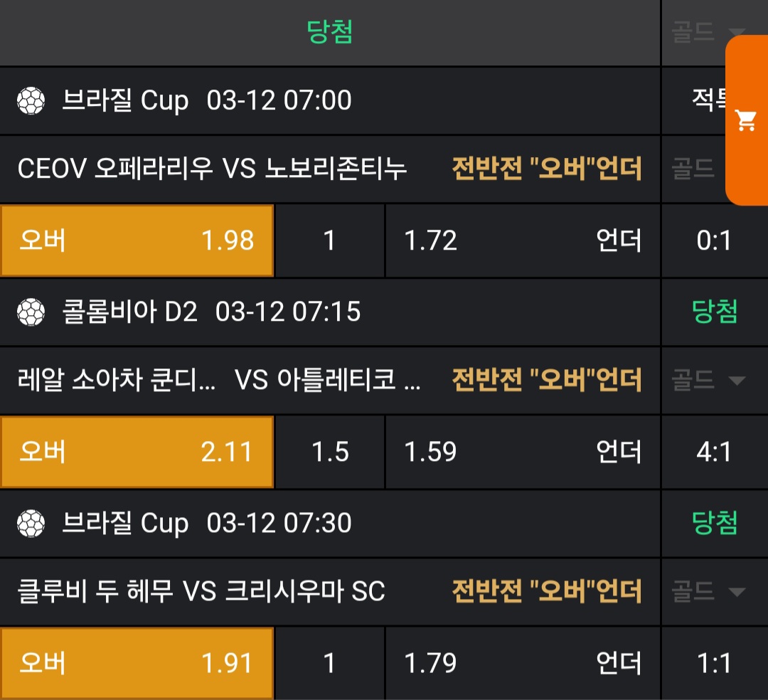Click the 4:1 score result cell
This screenshot has height=700, width=768.
(x=714, y=452)
